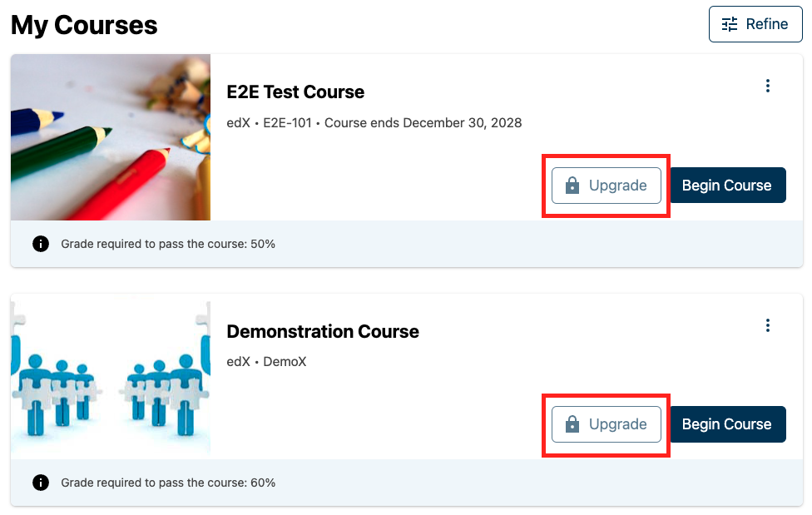The image size is (812, 515).
Task: Click the 'Grade required to pass: 60%' banner text
Action: pos(168,483)
